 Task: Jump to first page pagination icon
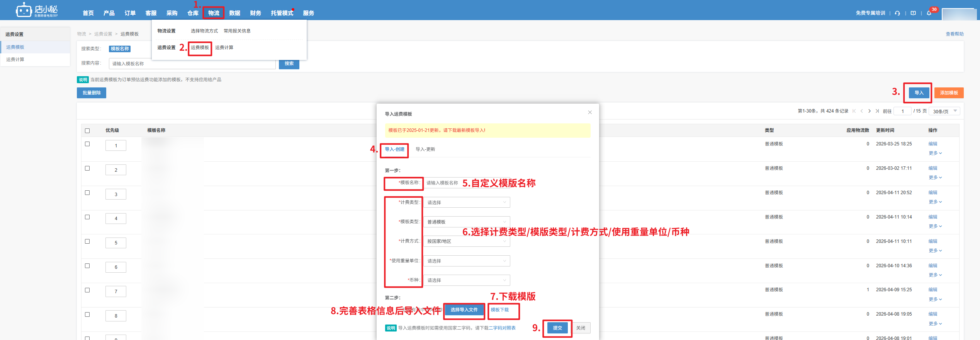(854, 111)
